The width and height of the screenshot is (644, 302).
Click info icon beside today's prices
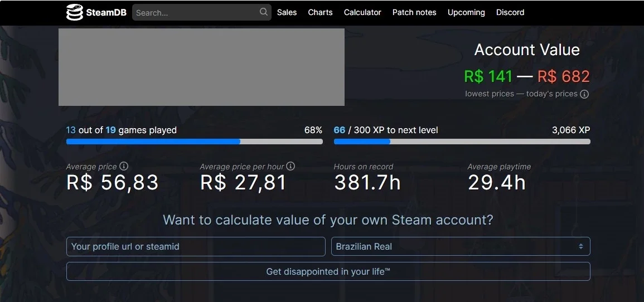584,94
